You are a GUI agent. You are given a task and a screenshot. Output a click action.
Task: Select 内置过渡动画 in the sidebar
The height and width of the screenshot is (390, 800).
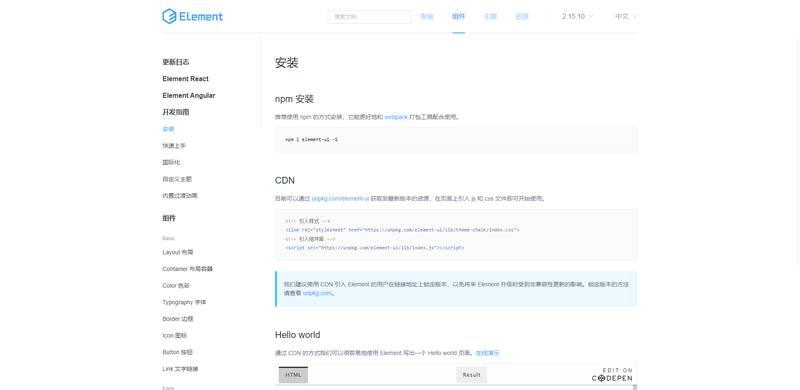click(180, 196)
